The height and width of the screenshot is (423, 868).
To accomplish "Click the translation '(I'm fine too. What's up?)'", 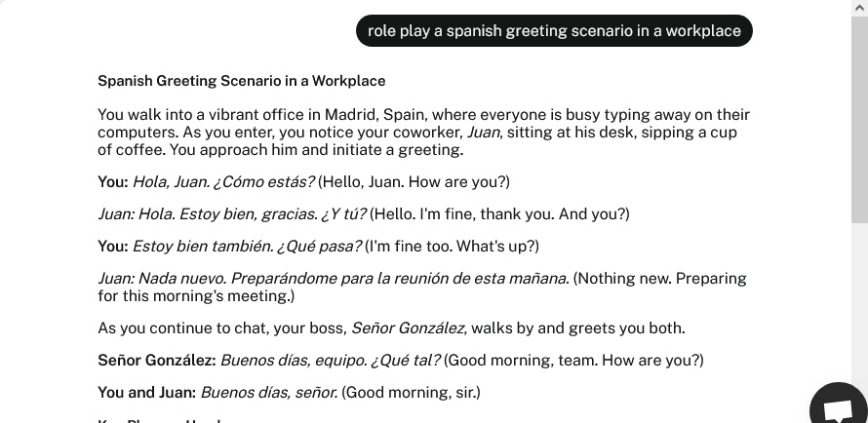I will [452, 246].
